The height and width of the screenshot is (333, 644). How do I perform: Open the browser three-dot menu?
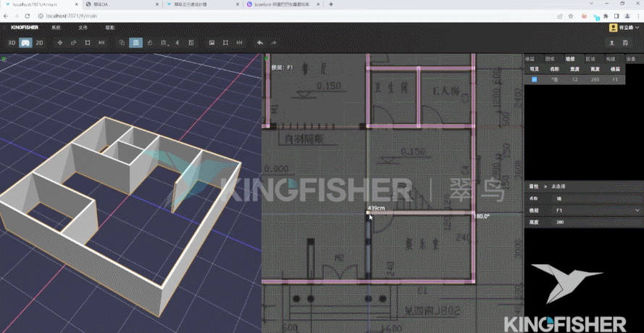click(x=637, y=16)
